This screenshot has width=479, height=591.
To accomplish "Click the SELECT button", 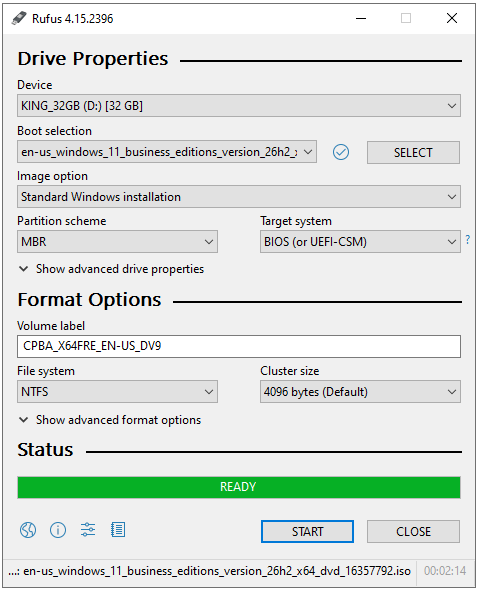I will [x=413, y=152].
